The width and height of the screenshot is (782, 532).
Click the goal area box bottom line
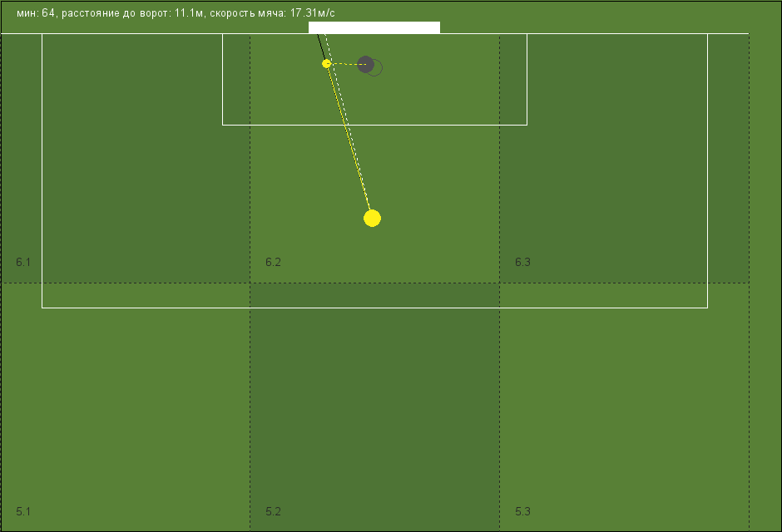pos(374,125)
